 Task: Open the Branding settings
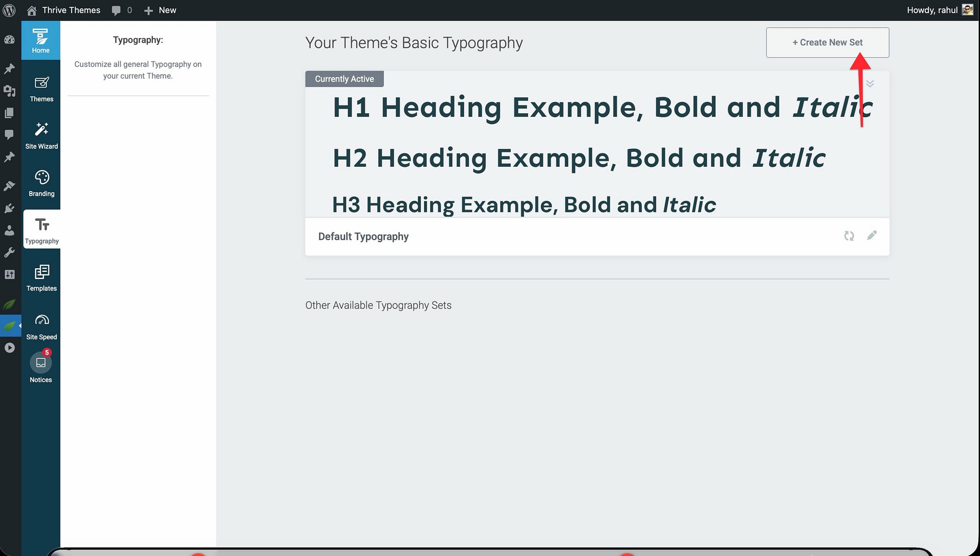tap(41, 183)
